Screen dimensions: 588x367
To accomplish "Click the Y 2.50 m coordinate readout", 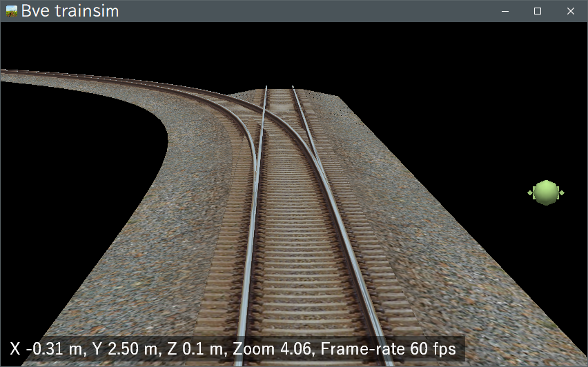I will coord(125,349).
